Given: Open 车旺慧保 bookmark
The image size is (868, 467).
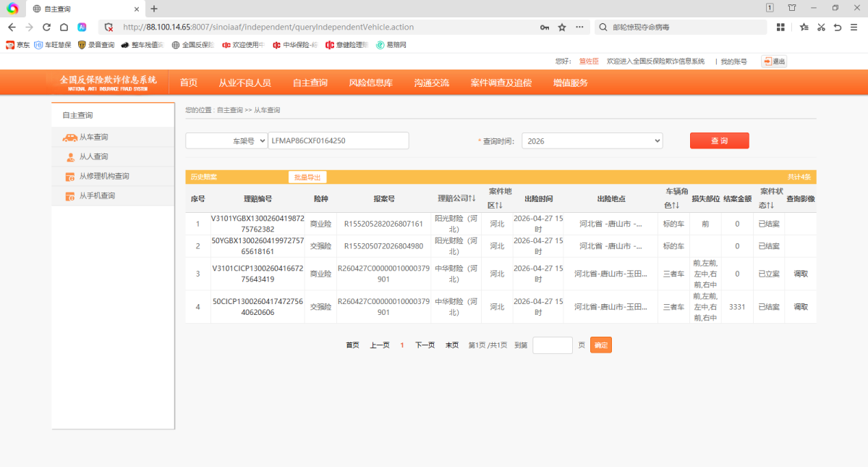Looking at the screenshot, I should pos(53,45).
